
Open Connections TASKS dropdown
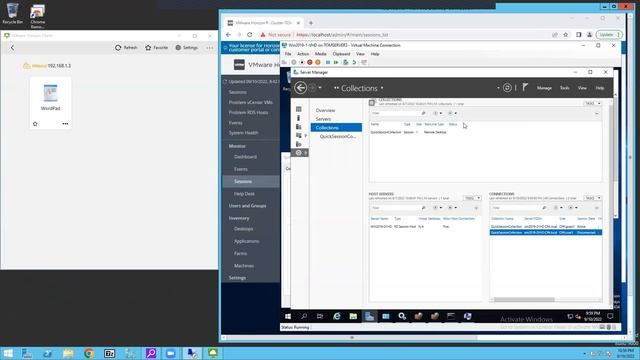tap(593, 198)
